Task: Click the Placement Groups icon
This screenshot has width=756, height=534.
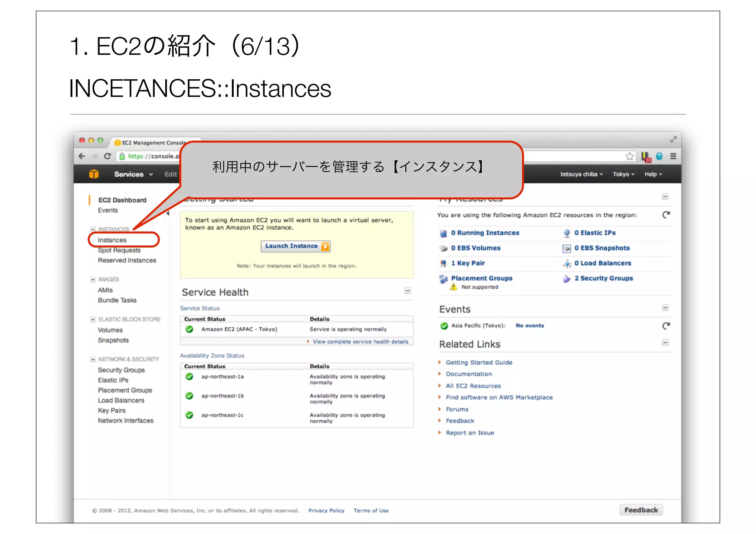Action: (443, 279)
